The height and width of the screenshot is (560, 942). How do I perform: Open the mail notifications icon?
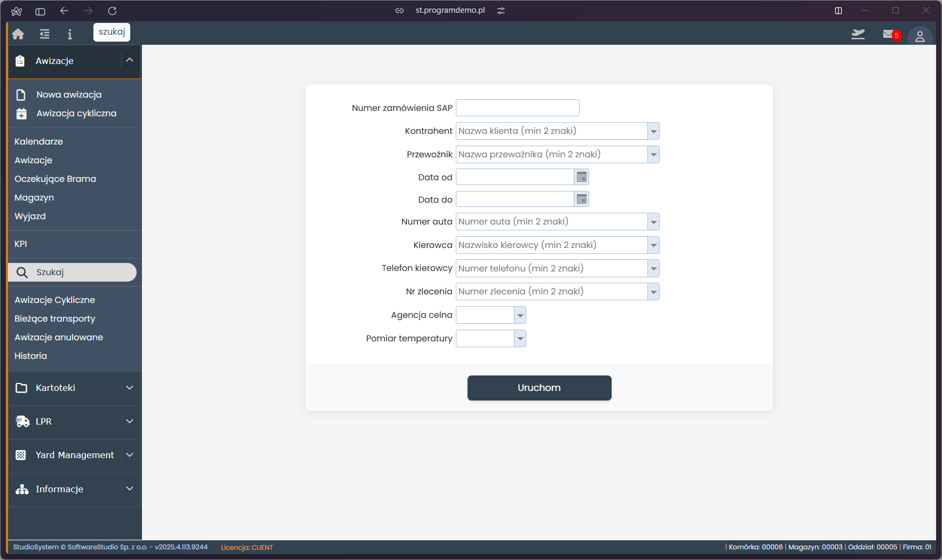pos(889,35)
